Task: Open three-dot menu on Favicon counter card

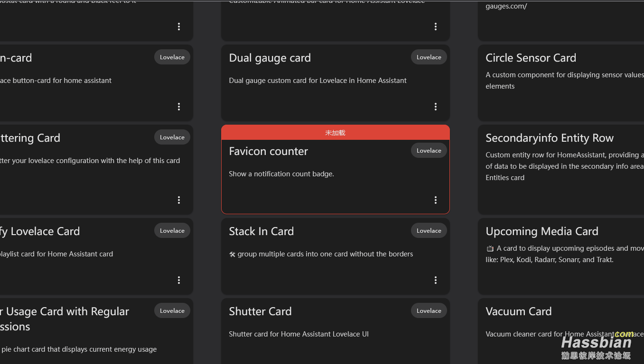Action: [x=435, y=200]
